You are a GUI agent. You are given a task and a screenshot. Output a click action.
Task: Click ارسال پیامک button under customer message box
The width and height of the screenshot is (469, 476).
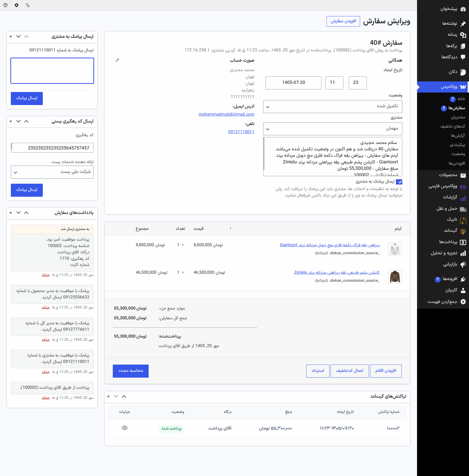pos(27,98)
